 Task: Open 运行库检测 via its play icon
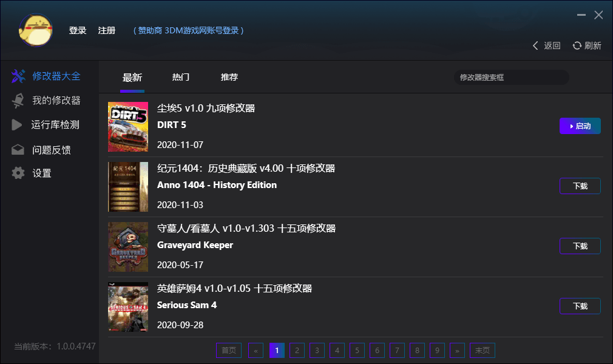18,124
